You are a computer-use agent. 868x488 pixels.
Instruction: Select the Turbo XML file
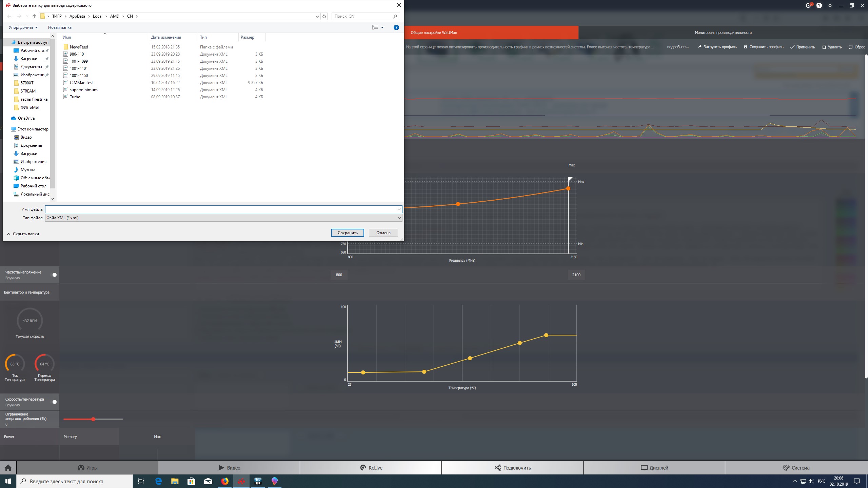(x=75, y=97)
